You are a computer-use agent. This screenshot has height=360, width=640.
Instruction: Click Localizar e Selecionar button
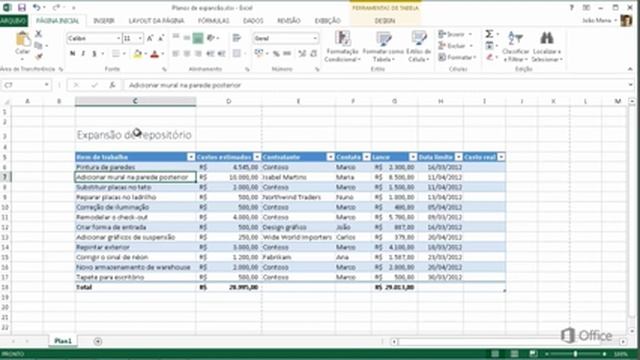[547, 46]
